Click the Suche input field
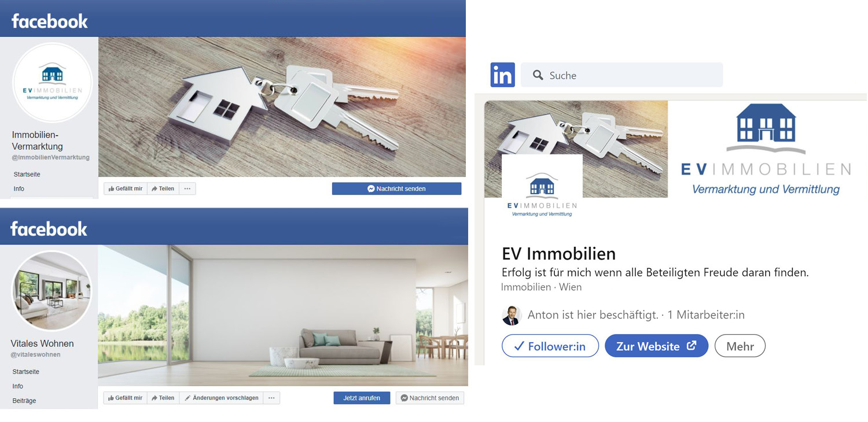 (621, 75)
